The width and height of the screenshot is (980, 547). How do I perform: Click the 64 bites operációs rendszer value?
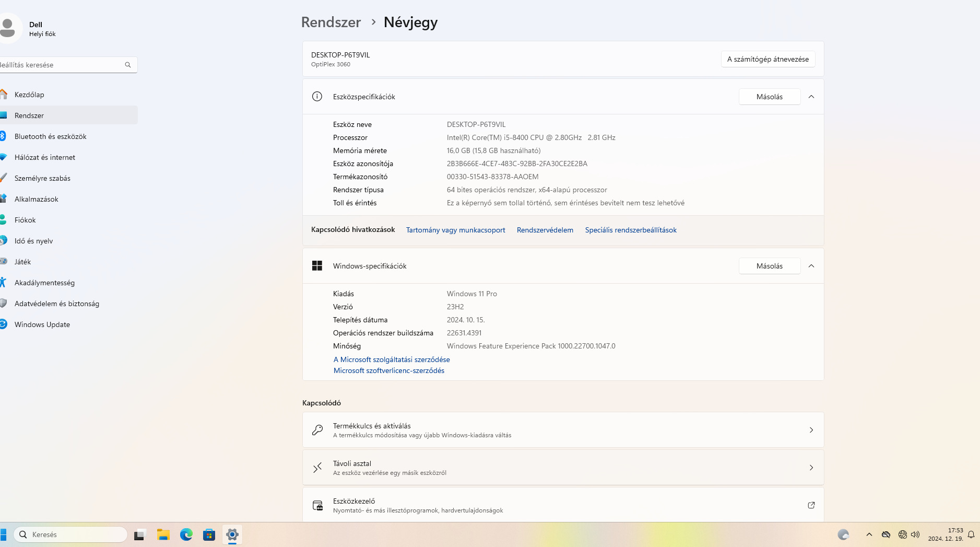click(527, 190)
